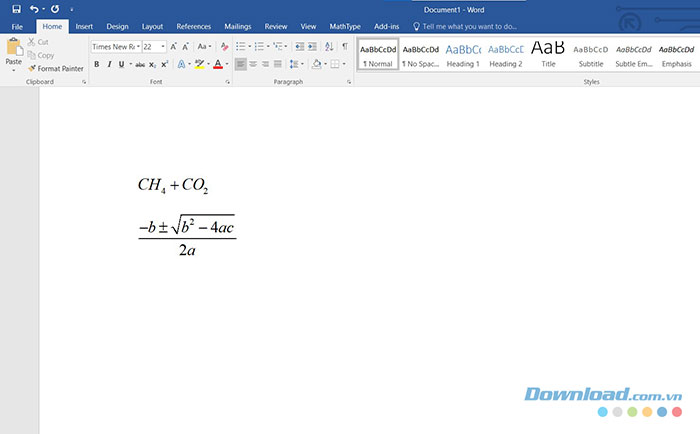Switch to the Insert tab
The image size is (700, 434).
pos(84,26)
